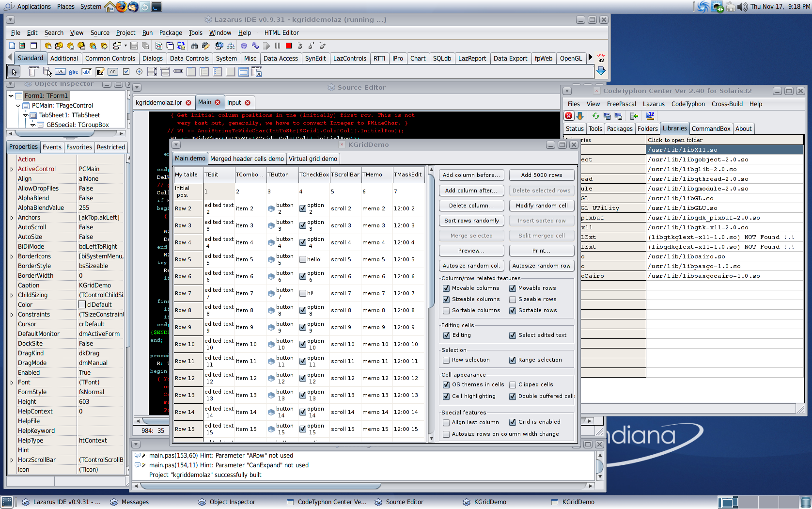The height and width of the screenshot is (509, 812).
Task: Click the Save All icon in Lazarus toolbar
Action: [145, 46]
